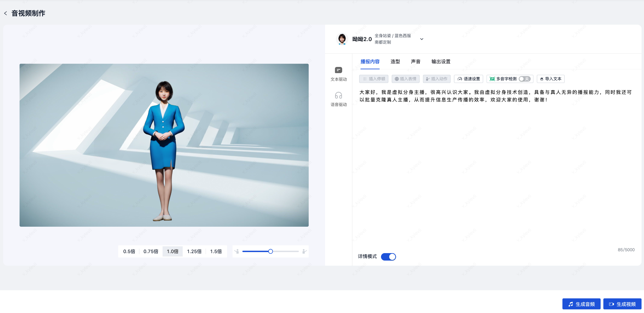Click the large avatar icon right of slider
This screenshot has height=313, width=644.
pyautogui.click(x=304, y=251)
